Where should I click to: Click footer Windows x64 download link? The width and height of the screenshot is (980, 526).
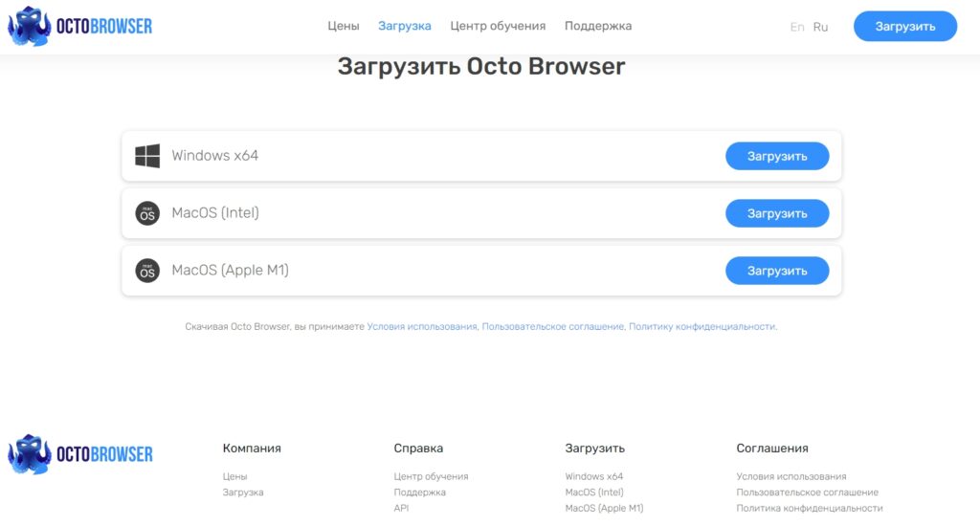(x=593, y=476)
